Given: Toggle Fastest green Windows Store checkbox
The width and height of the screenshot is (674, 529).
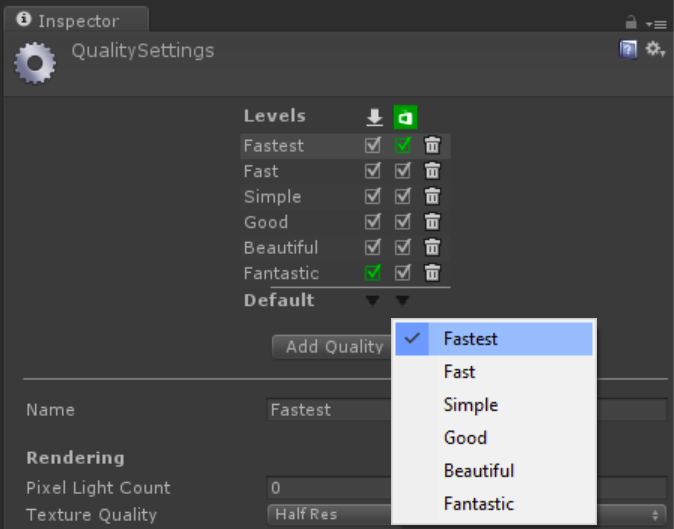Looking at the screenshot, I should click(403, 145).
